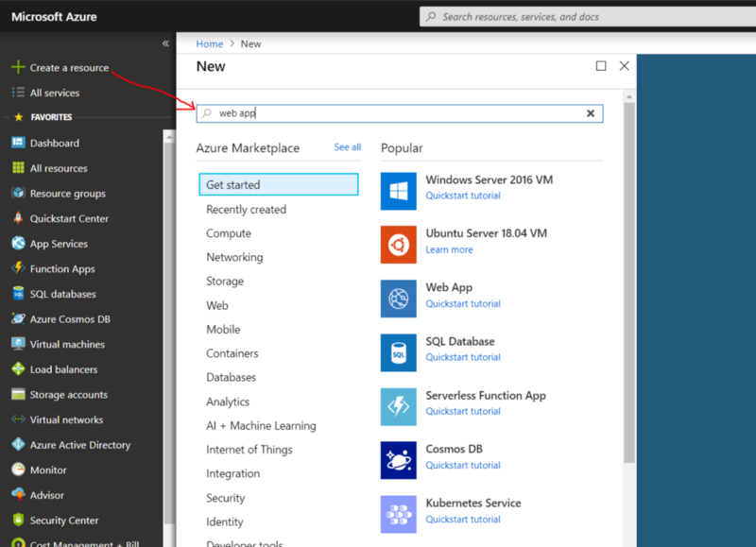Click the Load balancers diamond icon

(x=18, y=368)
